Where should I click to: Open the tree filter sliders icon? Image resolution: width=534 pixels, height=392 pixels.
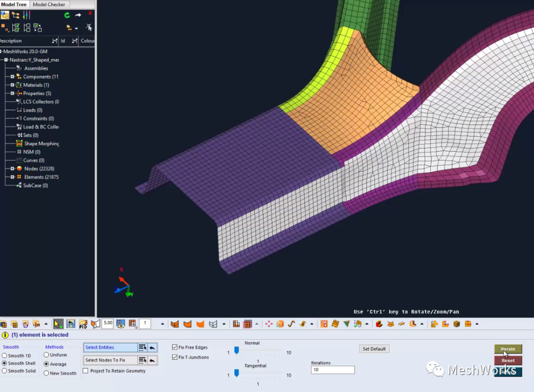tap(27, 15)
